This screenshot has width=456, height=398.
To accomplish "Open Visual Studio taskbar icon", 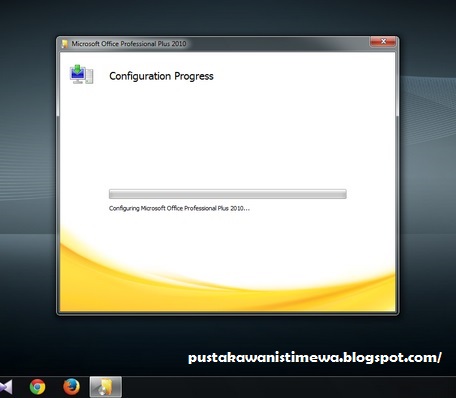I will click(6, 387).
